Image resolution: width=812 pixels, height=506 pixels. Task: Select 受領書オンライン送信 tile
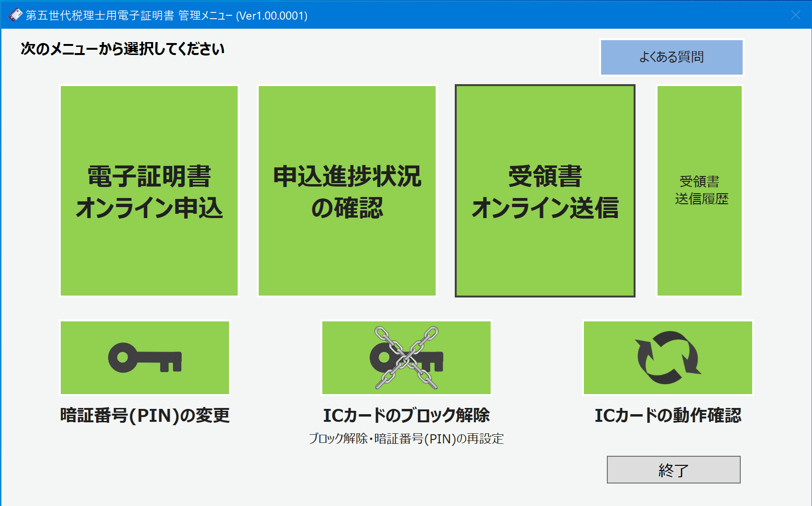tap(545, 191)
